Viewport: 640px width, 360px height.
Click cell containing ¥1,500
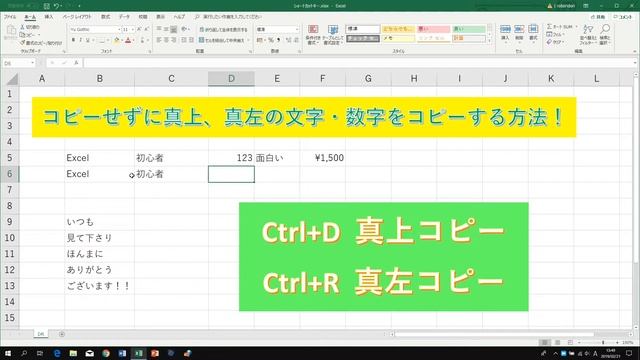click(322, 158)
